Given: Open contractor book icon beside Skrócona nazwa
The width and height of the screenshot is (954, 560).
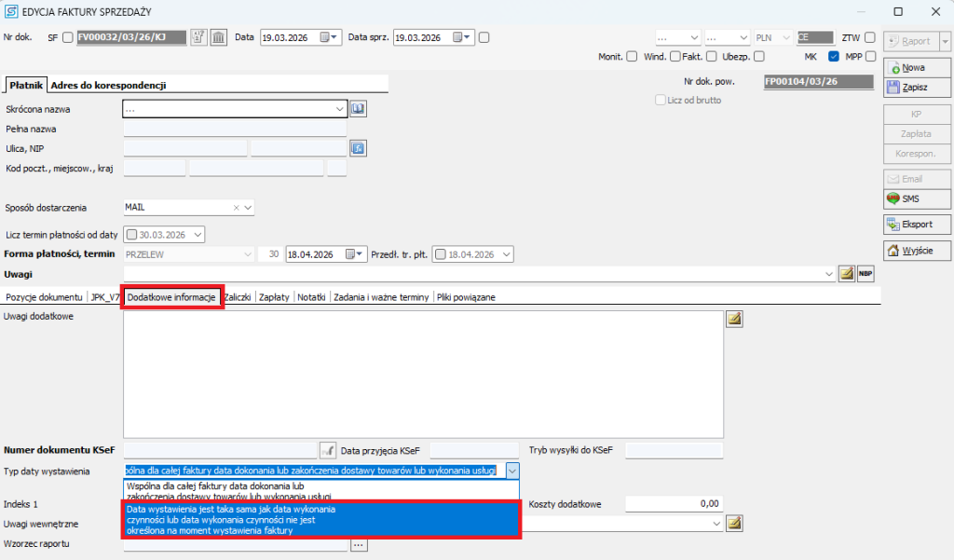Looking at the screenshot, I should (359, 109).
